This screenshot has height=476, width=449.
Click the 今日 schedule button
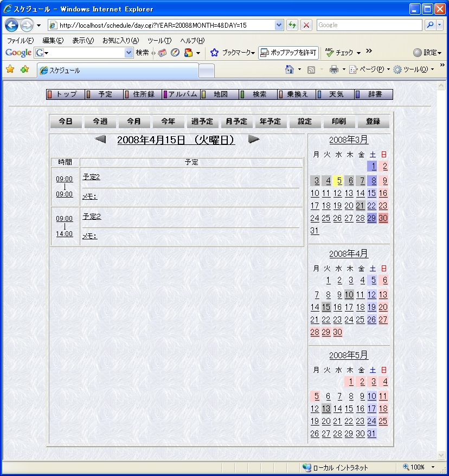pos(66,122)
